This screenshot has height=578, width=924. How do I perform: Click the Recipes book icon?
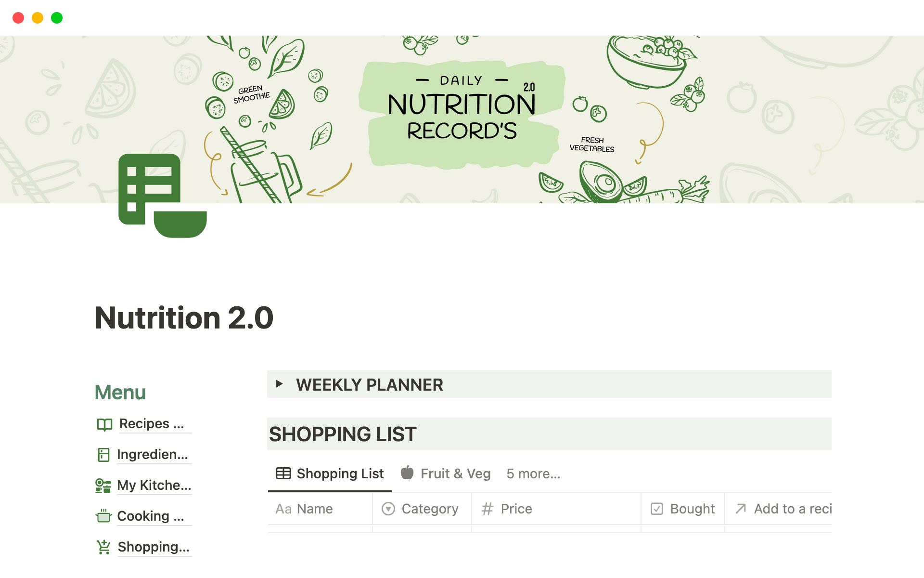click(x=104, y=424)
